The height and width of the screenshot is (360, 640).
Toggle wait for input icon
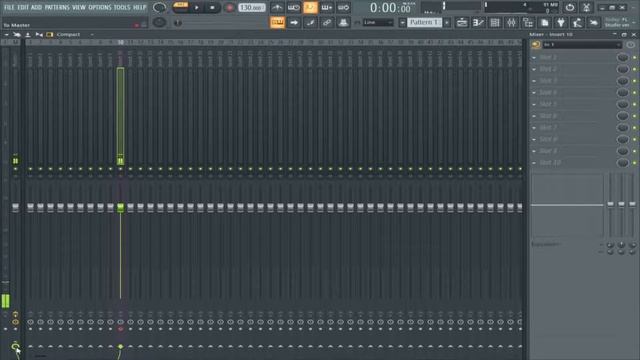coord(293,7)
